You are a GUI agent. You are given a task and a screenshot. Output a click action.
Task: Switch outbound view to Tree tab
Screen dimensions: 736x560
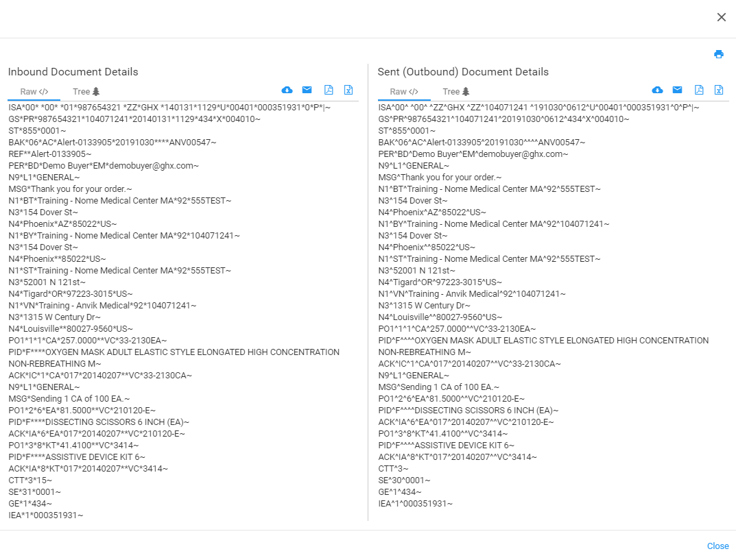tap(456, 92)
